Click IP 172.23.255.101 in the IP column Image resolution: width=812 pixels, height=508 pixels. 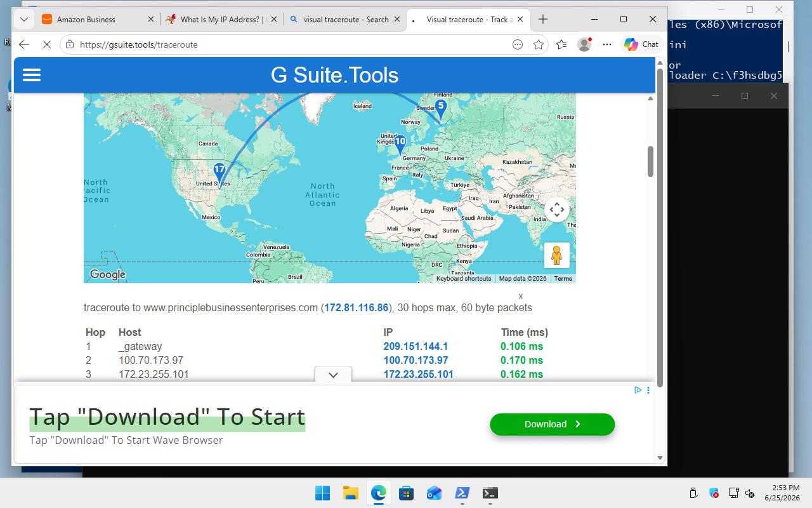click(x=418, y=375)
